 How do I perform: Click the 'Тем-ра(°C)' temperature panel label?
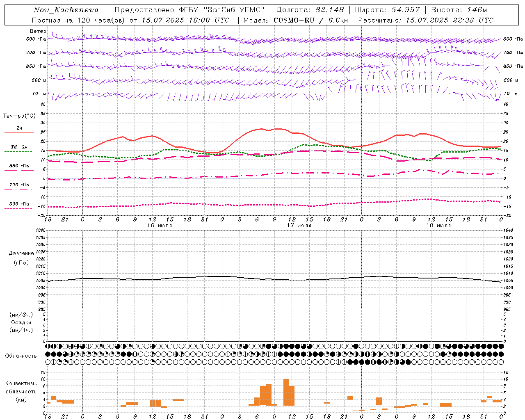(x=19, y=116)
